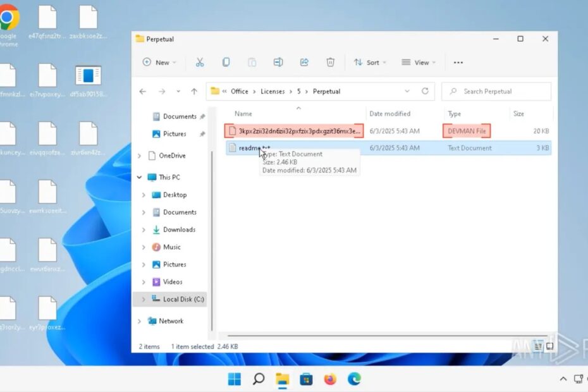Open Firefox from the taskbar
This screenshot has height=392, width=588.
click(x=330, y=379)
